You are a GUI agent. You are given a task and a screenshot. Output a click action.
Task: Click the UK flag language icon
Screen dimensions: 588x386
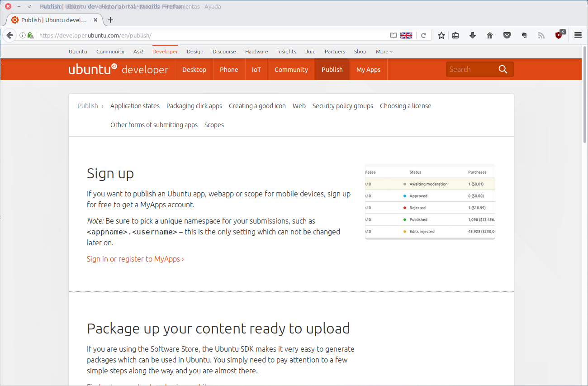click(406, 35)
